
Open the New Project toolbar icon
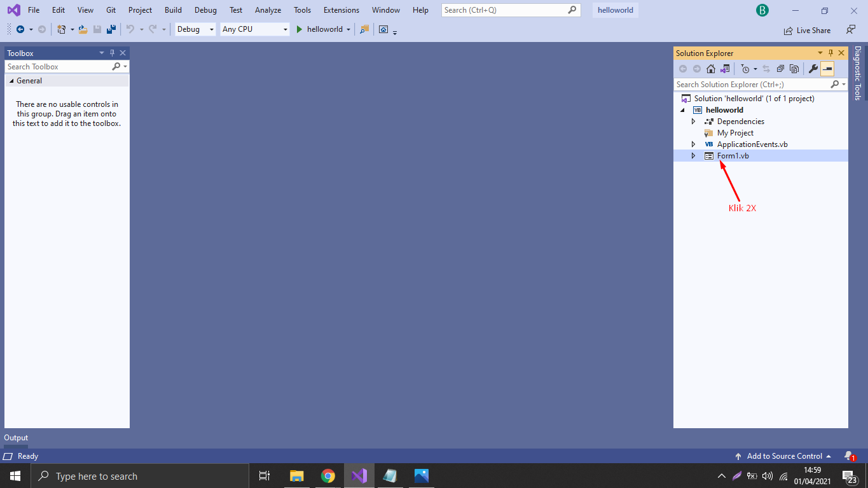(x=60, y=29)
